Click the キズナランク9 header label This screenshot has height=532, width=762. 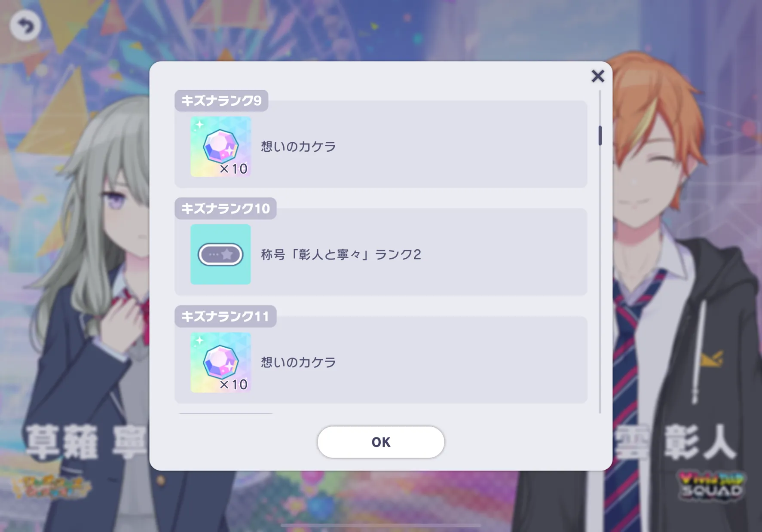point(221,101)
